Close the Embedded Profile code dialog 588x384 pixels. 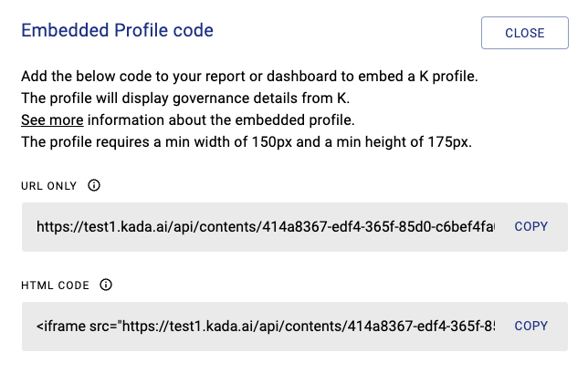524,33
